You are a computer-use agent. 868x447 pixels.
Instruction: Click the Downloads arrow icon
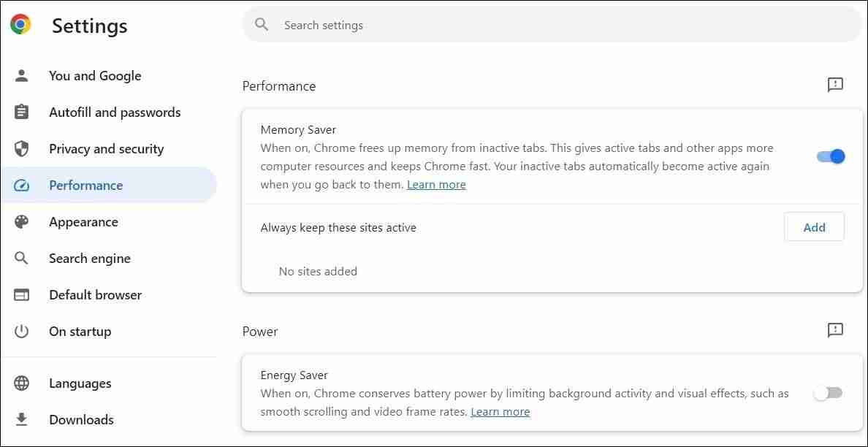click(x=22, y=419)
